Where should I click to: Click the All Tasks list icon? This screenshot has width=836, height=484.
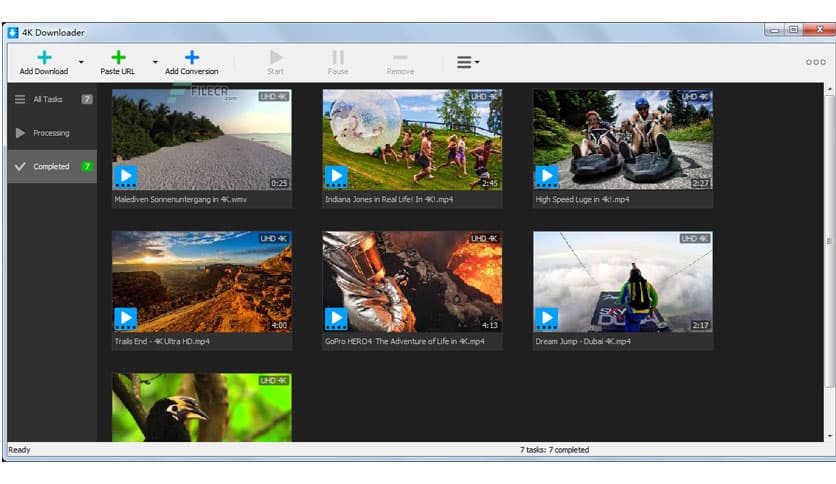pos(20,99)
